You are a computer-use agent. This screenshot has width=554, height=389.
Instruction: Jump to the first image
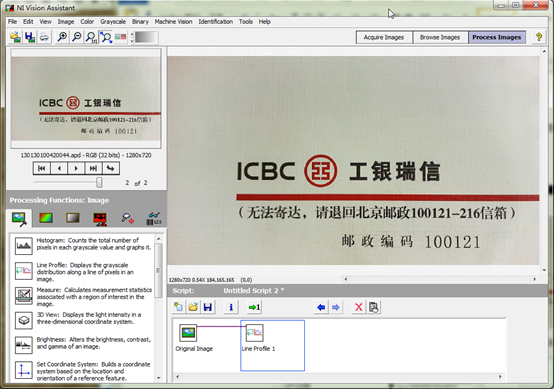point(42,169)
